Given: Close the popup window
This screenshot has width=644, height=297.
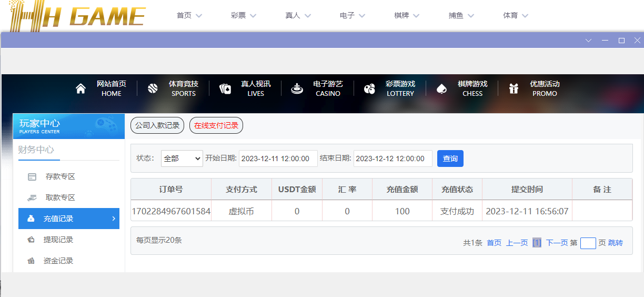Looking at the screenshot, I should (638, 40).
